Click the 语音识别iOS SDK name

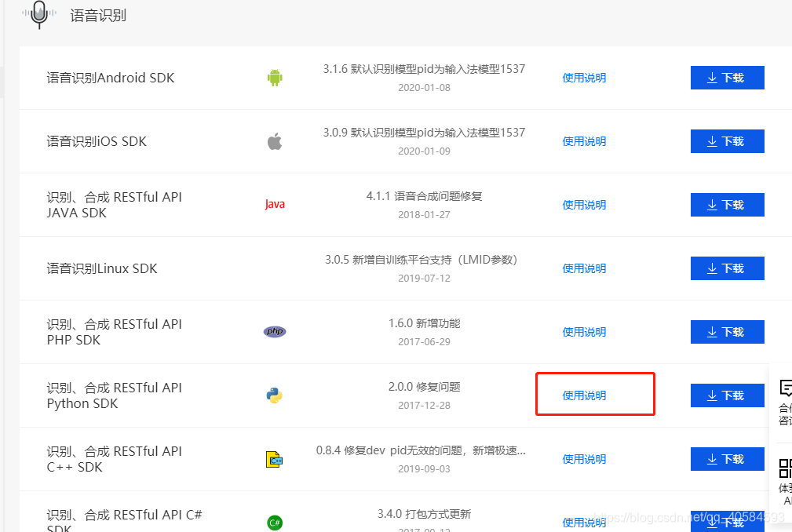pos(97,141)
